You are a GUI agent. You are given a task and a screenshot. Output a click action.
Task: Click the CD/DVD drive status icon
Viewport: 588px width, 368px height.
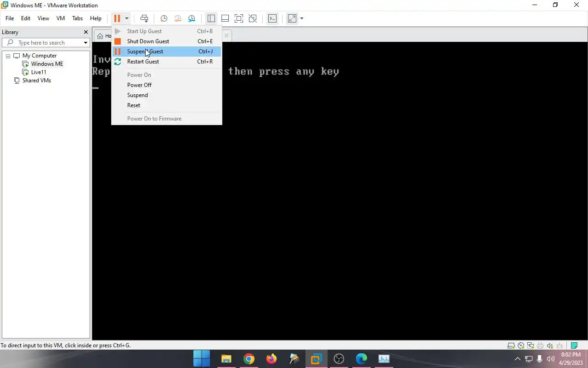click(521, 346)
